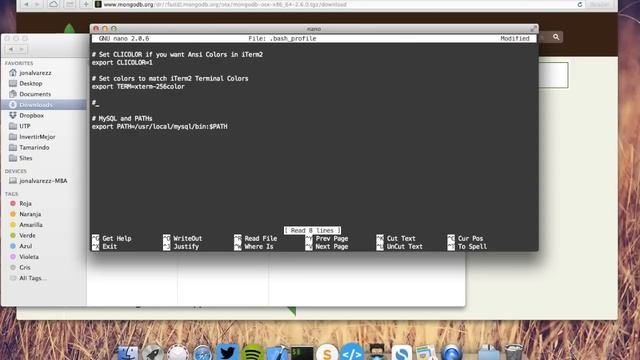Click 'Get Help' shortcut label in nano
Viewport: 640px width, 360px height.
117,238
